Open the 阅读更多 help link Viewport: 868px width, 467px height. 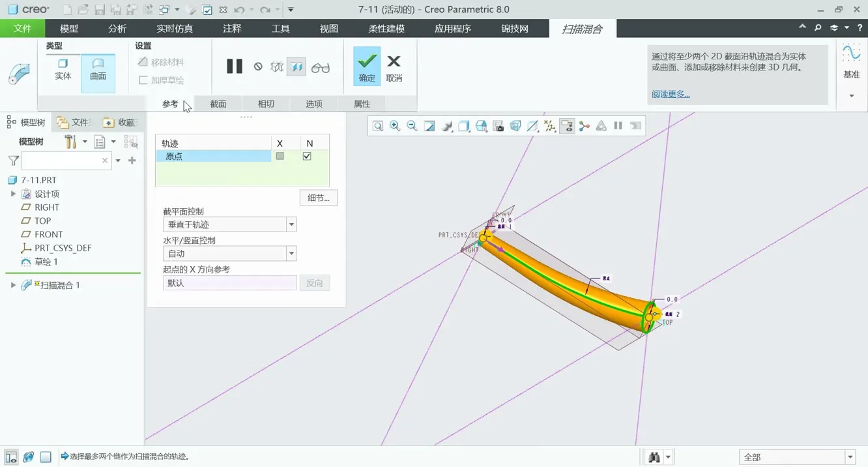pos(671,94)
